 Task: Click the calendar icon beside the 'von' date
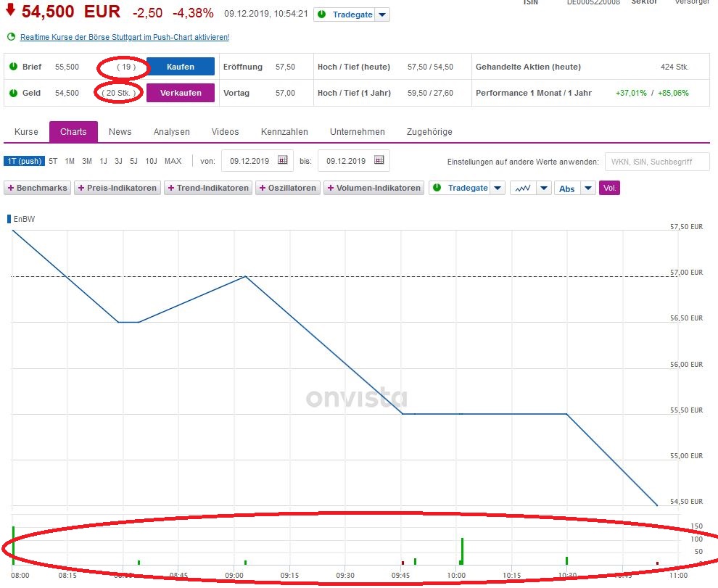[283, 160]
